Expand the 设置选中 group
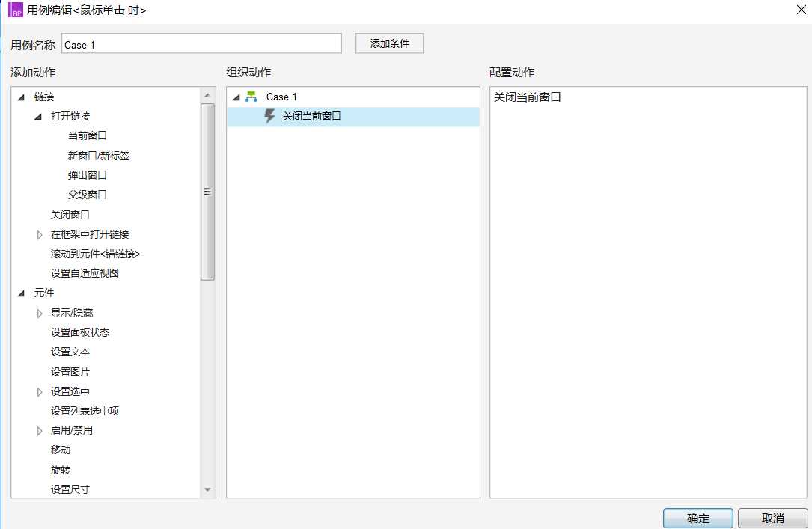Screen dimensions: 812x529 click(x=40, y=392)
